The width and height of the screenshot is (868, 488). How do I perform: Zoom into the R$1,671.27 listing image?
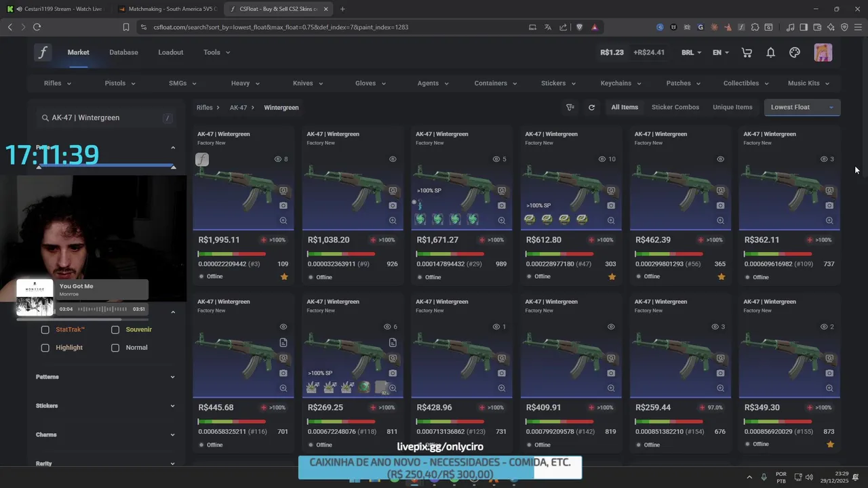pos(502,220)
